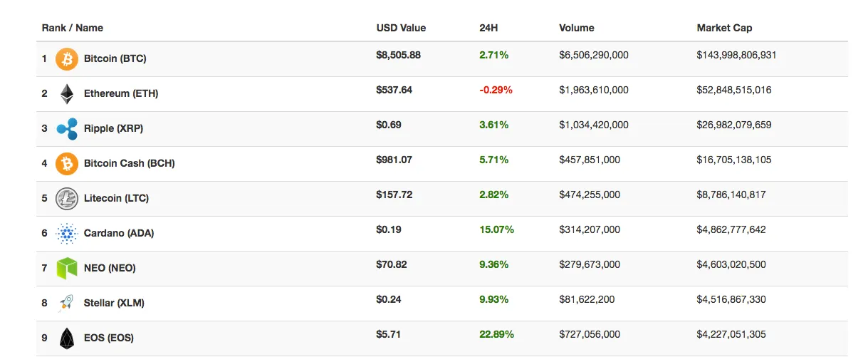Screen dimensions: 868x357
Task: Click the green NEO logo icon
Action: [x=67, y=268]
